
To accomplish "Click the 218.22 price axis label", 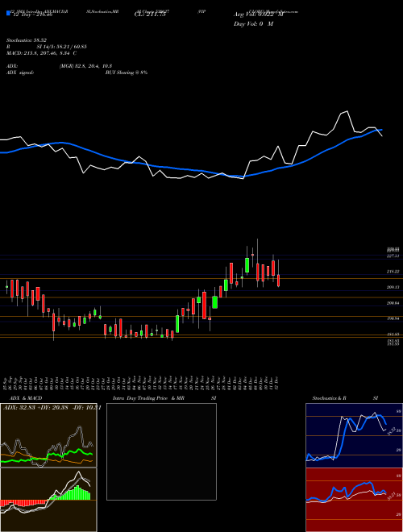I will click(393, 272).
